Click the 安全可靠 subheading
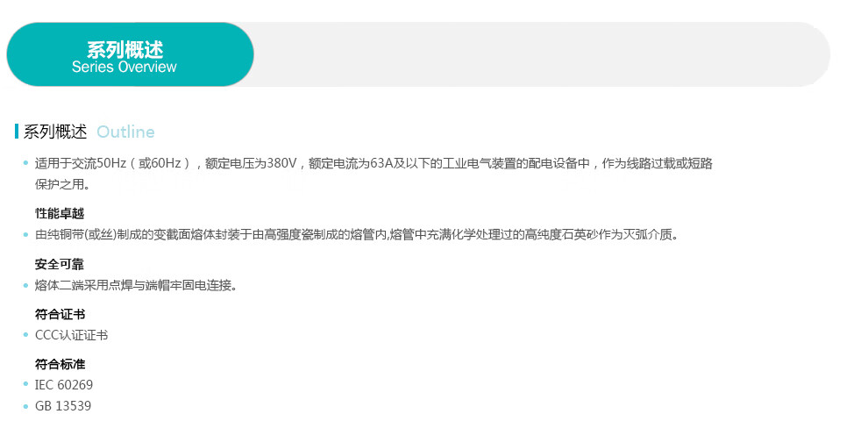The height and width of the screenshot is (421, 868). tap(60, 264)
